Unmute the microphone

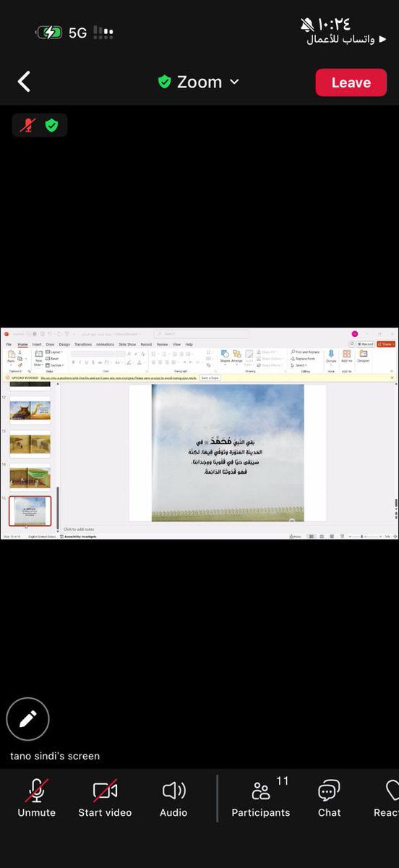36,799
